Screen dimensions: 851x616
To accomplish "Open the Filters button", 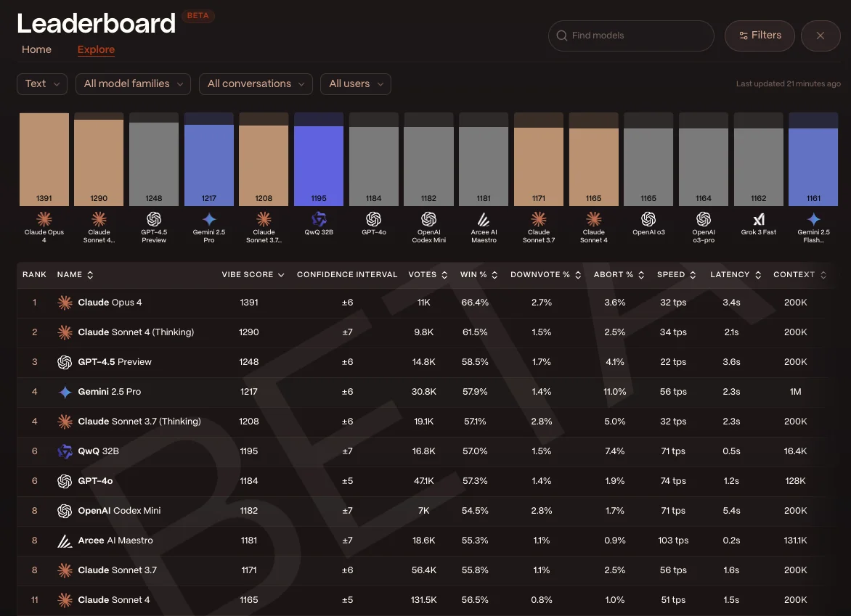I will click(760, 36).
